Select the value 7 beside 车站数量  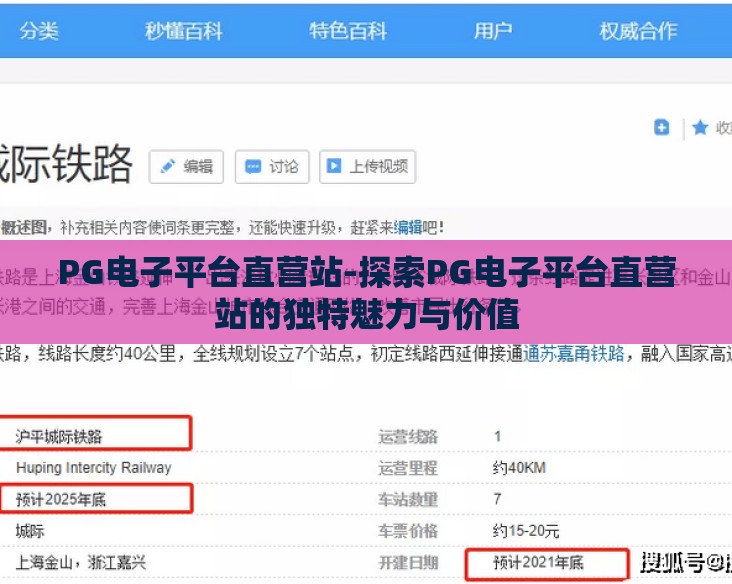497,499
